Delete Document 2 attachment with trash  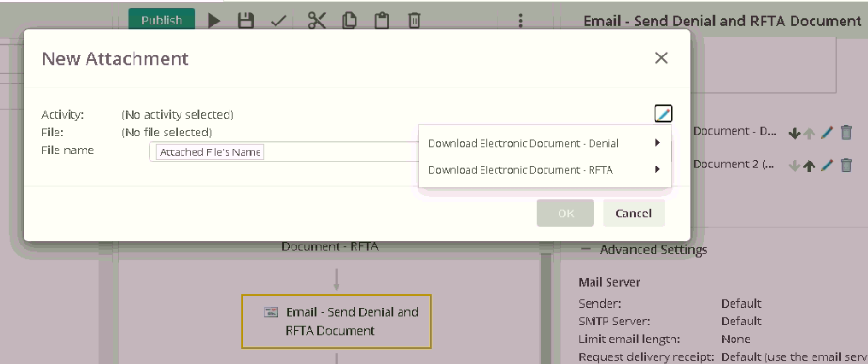pos(846,166)
